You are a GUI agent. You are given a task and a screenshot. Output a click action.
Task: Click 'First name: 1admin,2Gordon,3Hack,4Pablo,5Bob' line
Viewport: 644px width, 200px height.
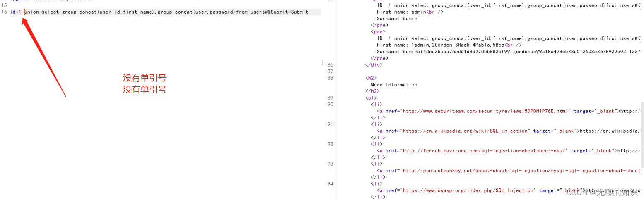coord(449,45)
